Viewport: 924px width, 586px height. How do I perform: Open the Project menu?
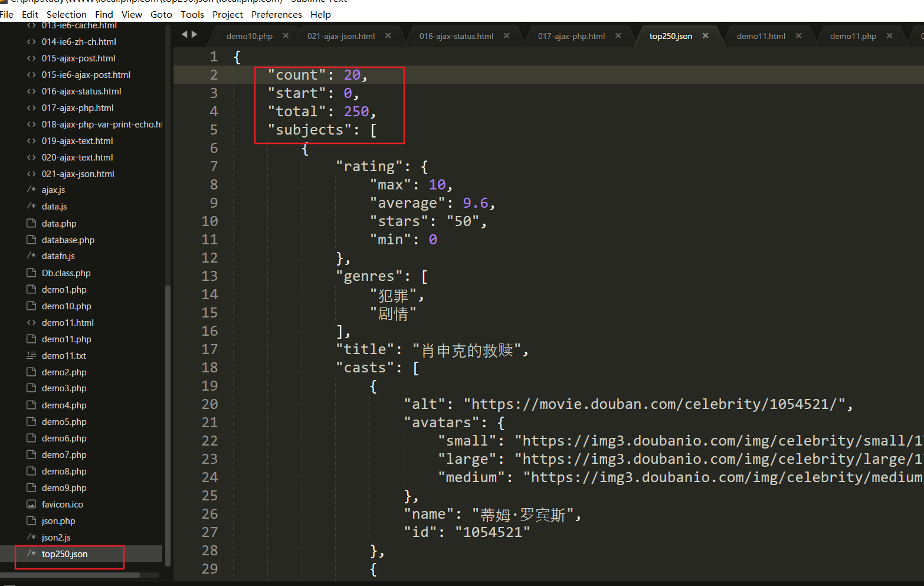pos(227,14)
